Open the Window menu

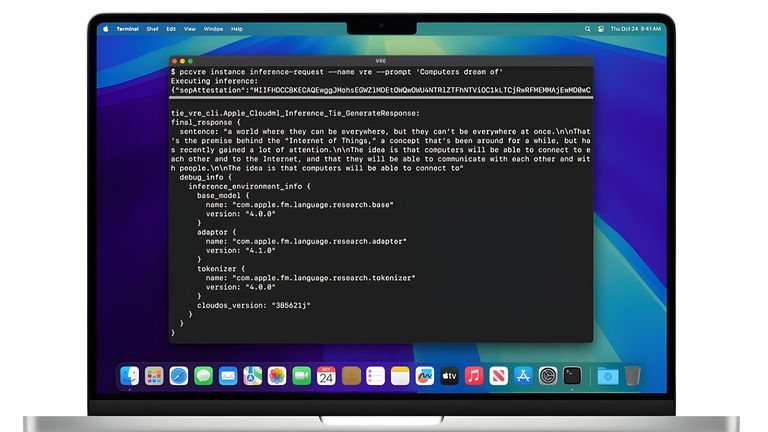click(x=213, y=29)
